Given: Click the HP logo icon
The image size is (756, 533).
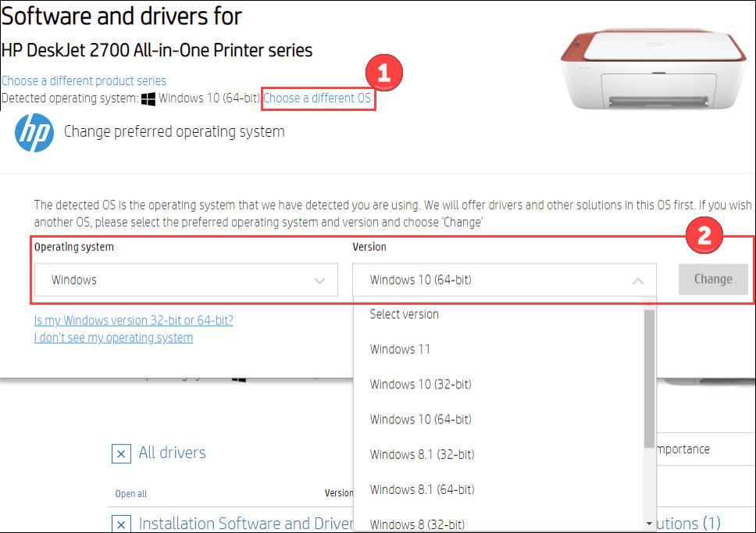Looking at the screenshot, I should point(33,133).
